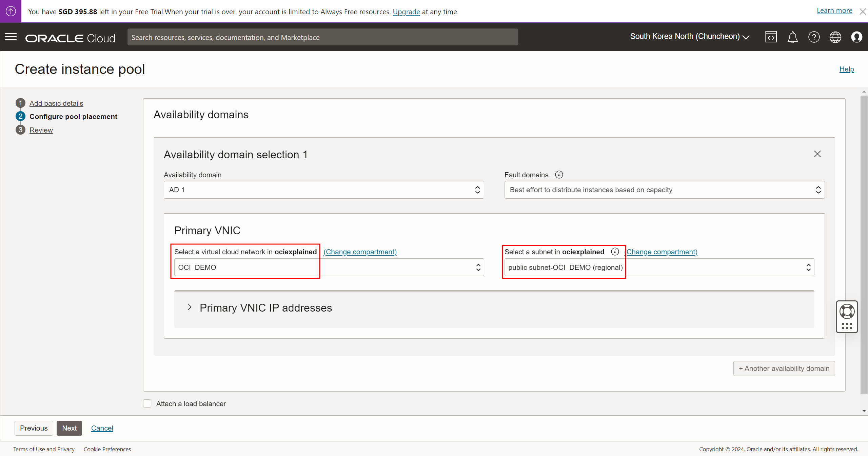Open the Availability domain AD 1 dropdown
868x456 pixels.
click(323, 190)
